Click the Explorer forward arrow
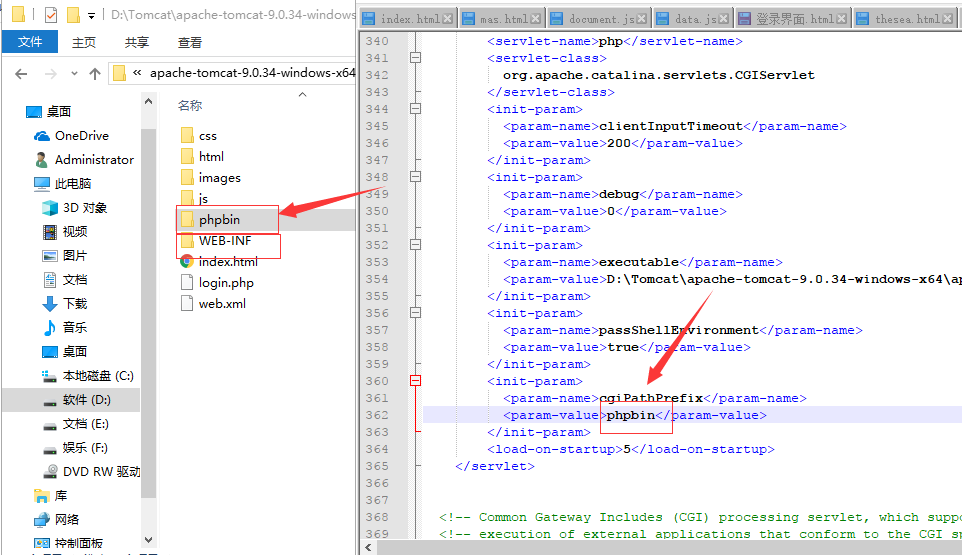Image resolution: width=962 pixels, height=555 pixels. [51, 74]
